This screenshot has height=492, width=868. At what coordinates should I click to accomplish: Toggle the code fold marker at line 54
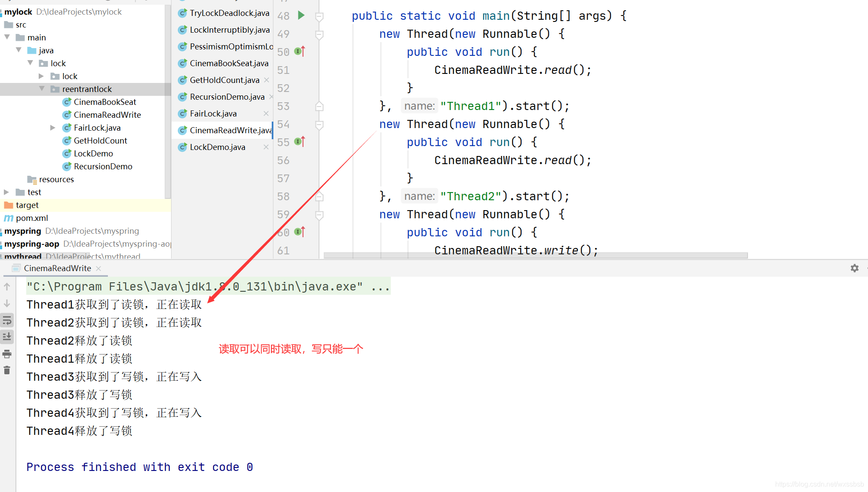319,124
